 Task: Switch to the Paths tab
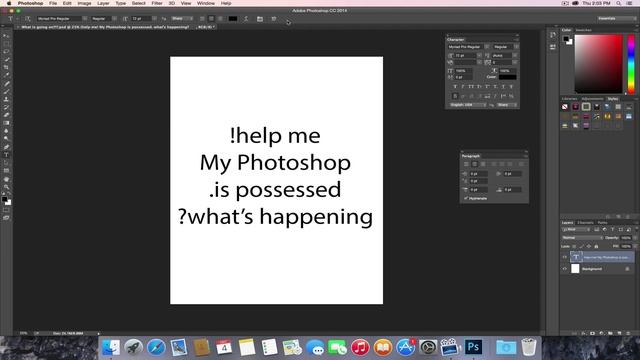(x=602, y=223)
